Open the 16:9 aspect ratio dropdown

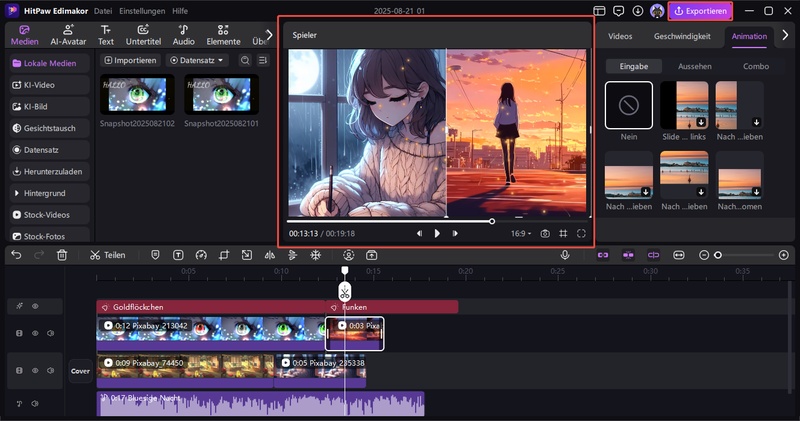click(x=521, y=233)
